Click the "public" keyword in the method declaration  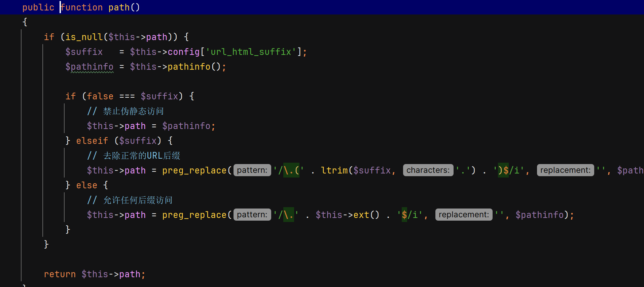click(x=38, y=7)
